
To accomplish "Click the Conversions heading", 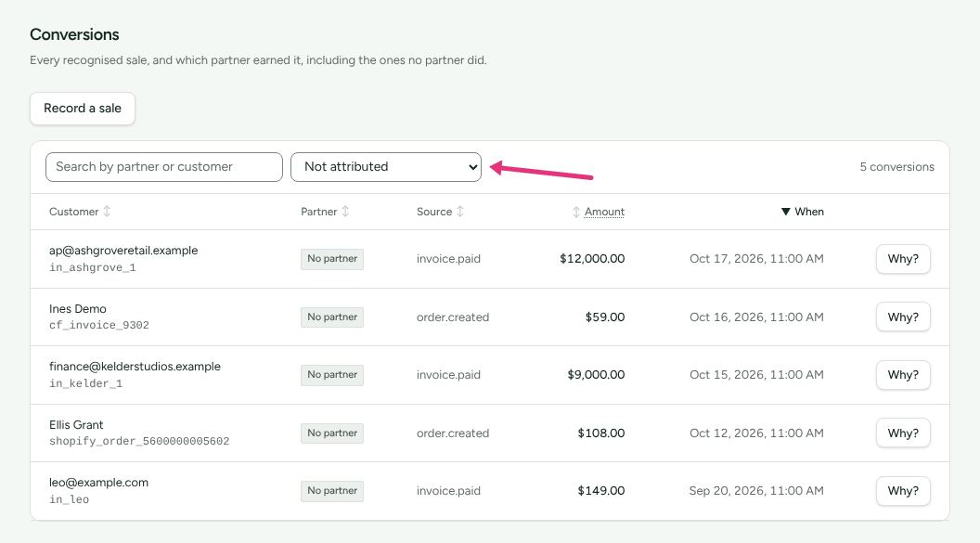I will tap(74, 34).
